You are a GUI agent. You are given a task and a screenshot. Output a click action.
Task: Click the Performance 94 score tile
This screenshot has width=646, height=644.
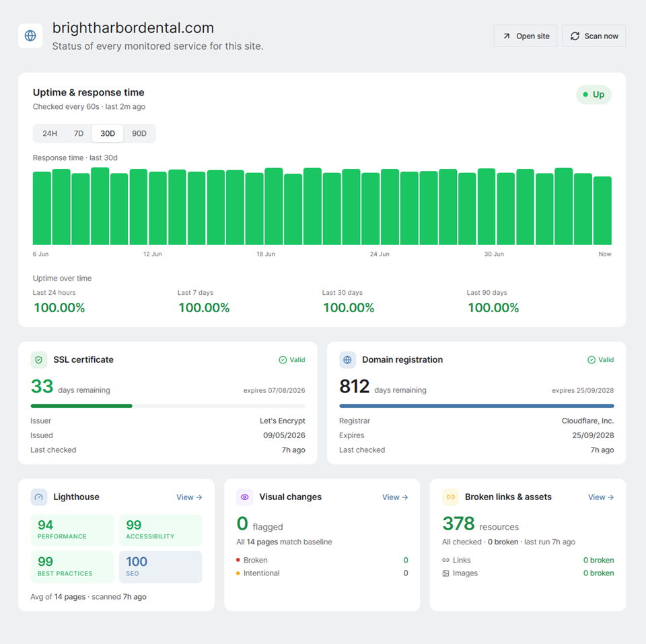(72, 530)
